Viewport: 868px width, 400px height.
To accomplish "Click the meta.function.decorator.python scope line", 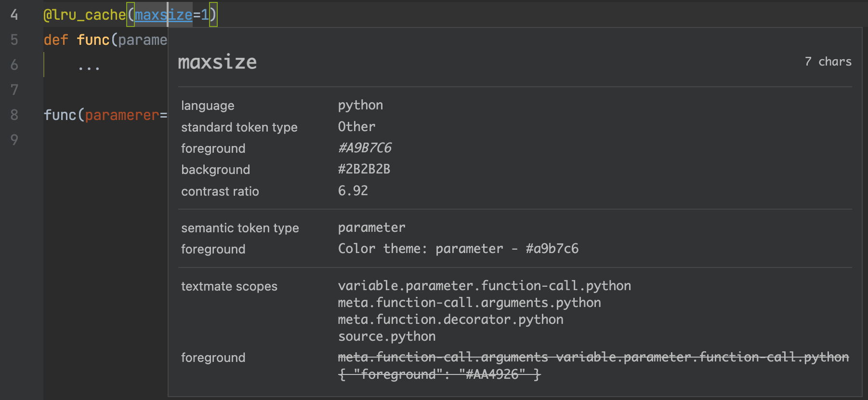I will [450, 320].
